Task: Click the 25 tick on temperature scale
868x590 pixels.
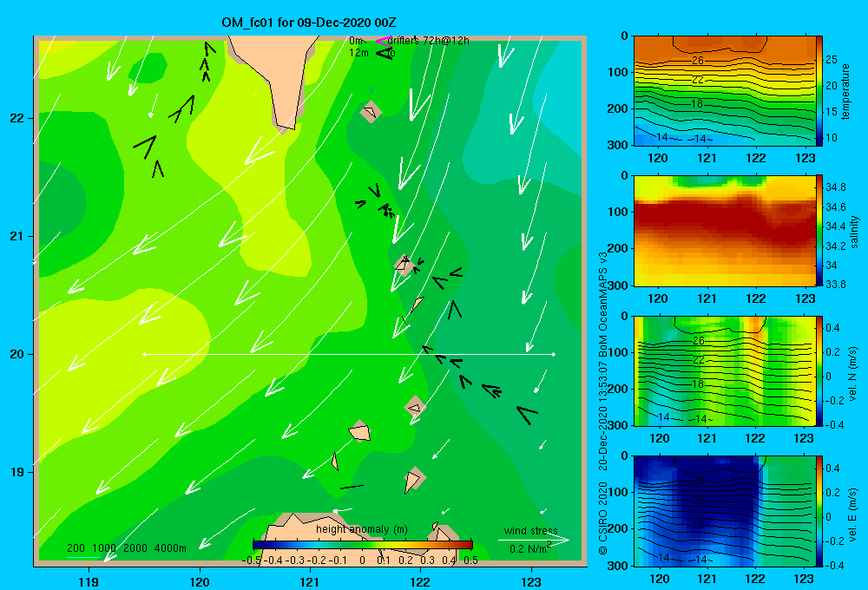Action: click(831, 60)
